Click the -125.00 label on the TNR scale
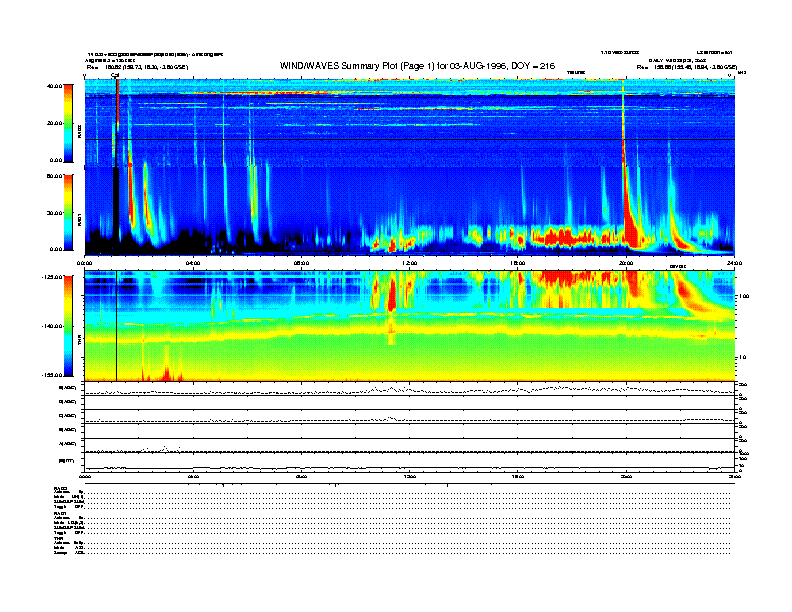The image size is (792, 612). click(x=52, y=277)
